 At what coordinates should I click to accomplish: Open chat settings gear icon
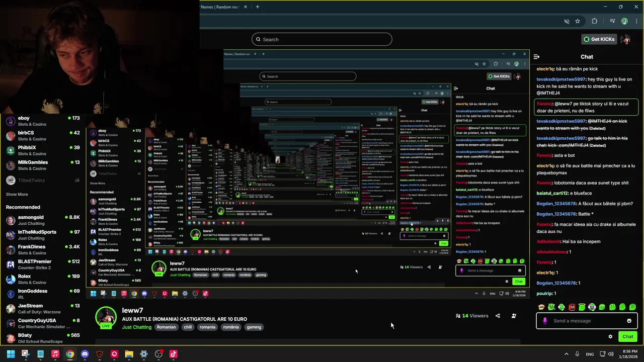[610, 337]
